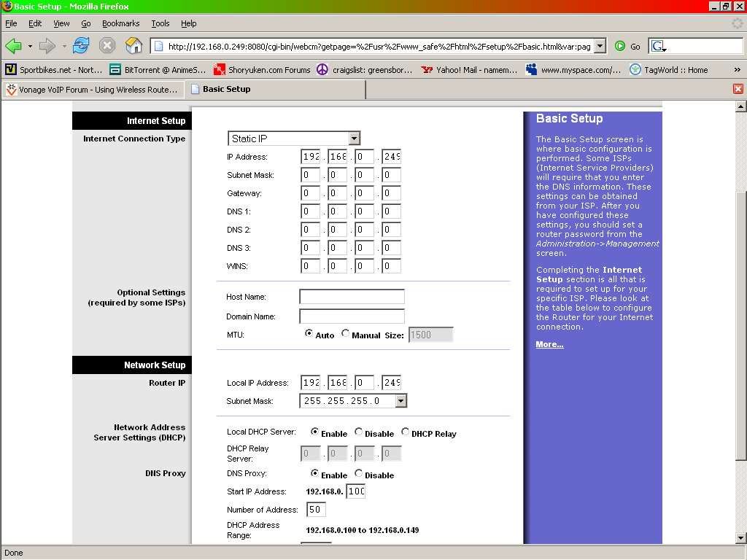This screenshot has height=560, width=747.
Task: Click the Stop loading icon
Action: (107, 46)
